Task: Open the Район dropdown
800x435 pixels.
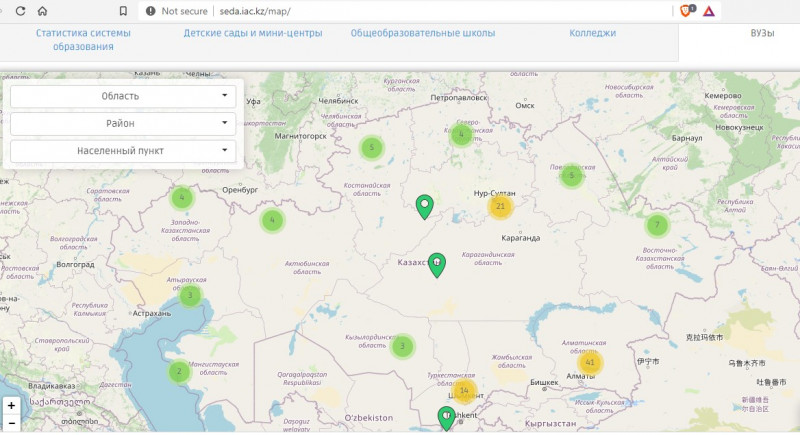Action: (123, 123)
